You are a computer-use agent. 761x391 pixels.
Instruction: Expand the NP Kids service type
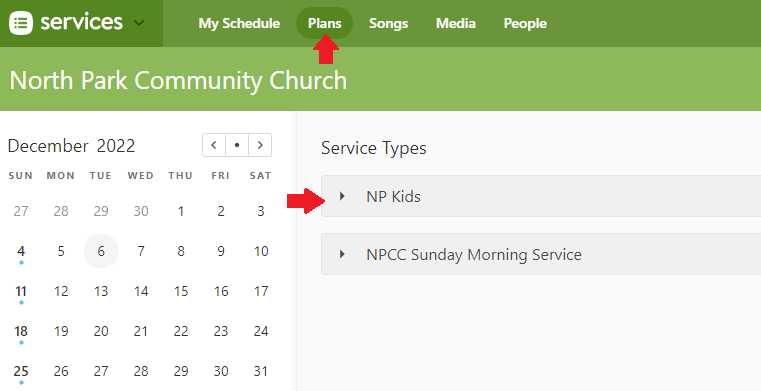(342, 196)
